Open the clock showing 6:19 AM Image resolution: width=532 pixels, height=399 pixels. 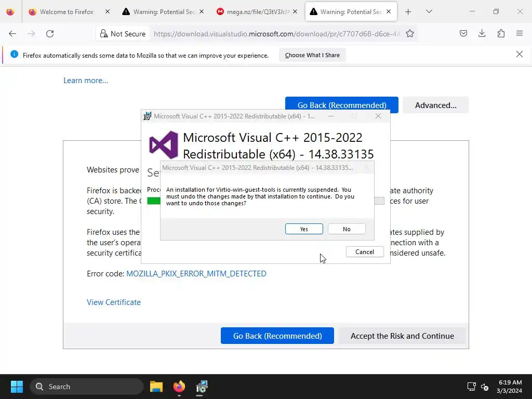point(509,387)
